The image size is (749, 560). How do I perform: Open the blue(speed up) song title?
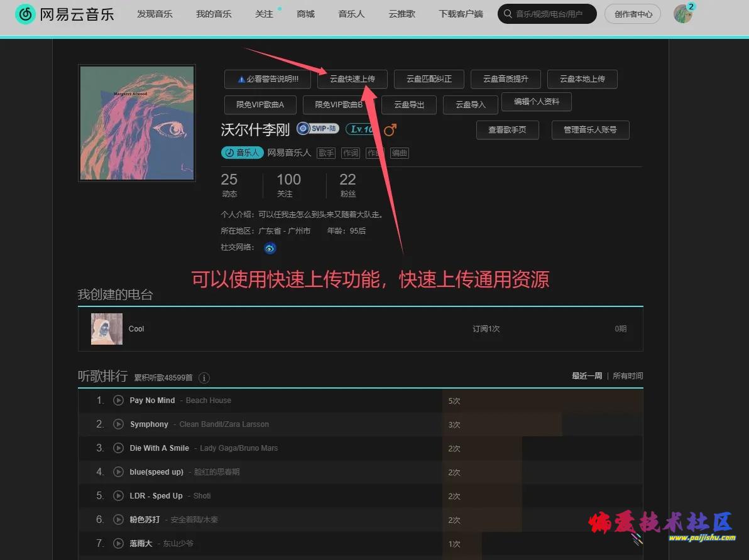tap(156, 472)
